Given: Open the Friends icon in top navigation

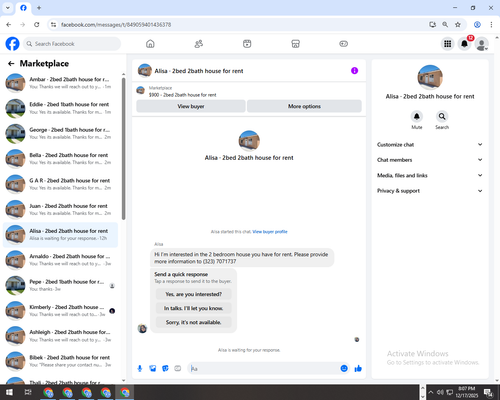Looking at the screenshot, I should pos(199,44).
